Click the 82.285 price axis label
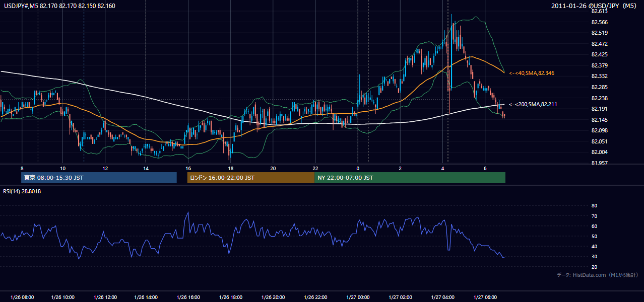Viewport: 644px width, 302px height. tap(599, 87)
